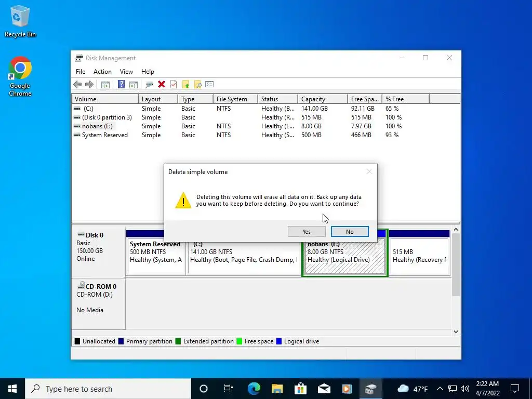Image resolution: width=532 pixels, height=399 pixels.
Task: Click scroll down arrow in disk pane
Action: click(456, 332)
